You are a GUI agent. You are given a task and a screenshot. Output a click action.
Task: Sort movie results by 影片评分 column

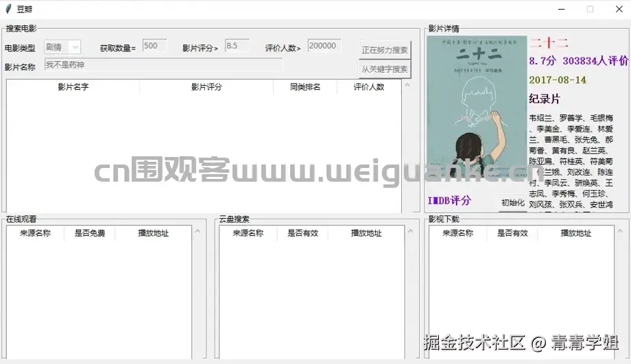tap(206, 87)
